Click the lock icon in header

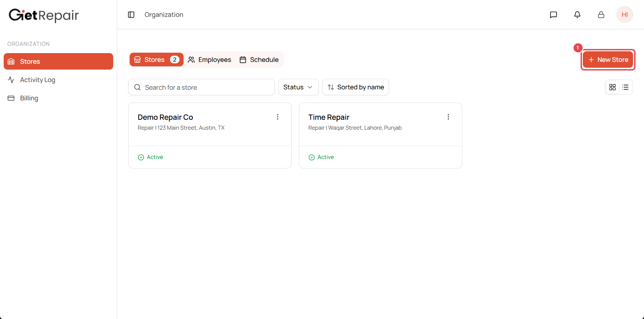[x=601, y=15]
